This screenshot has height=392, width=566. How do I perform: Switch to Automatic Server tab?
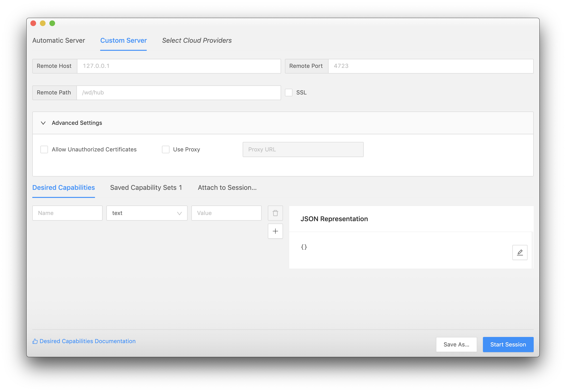(x=58, y=41)
